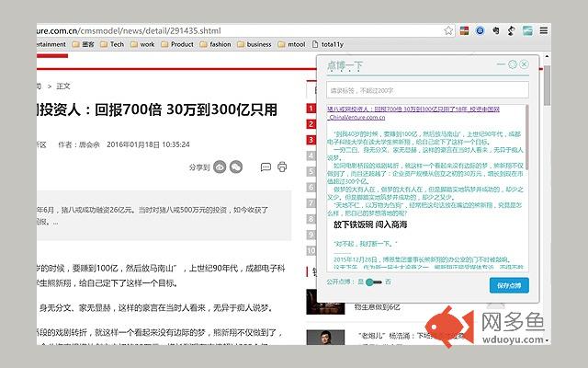Share article via the WeChat icon
This screenshot has width=588, height=368.
click(x=236, y=167)
